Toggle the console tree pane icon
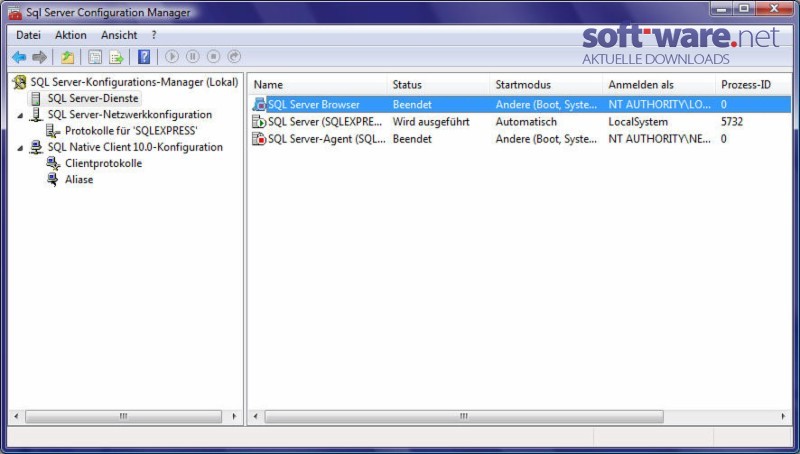 point(94,57)
